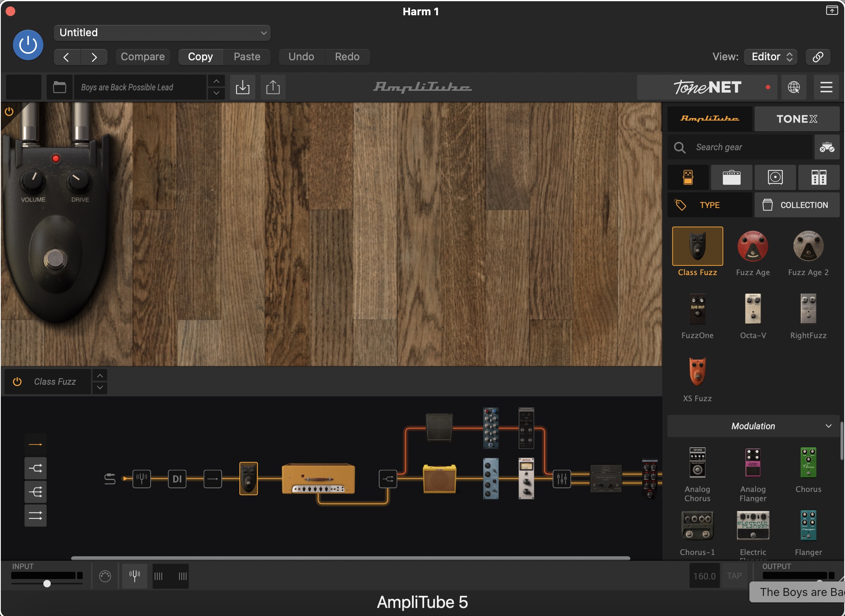Open the hamburger main menu
The height and width of the screenshot is (616, 845).
(x=826, y=87)
